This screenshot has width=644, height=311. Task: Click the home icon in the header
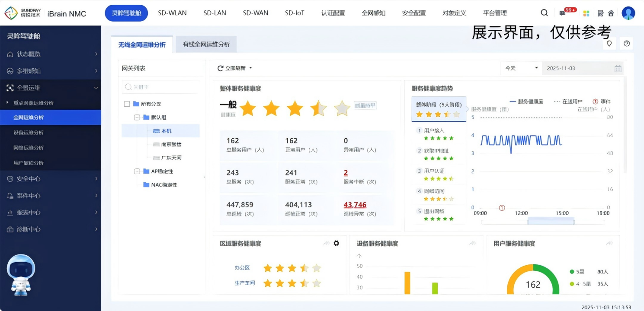point(611,13)
